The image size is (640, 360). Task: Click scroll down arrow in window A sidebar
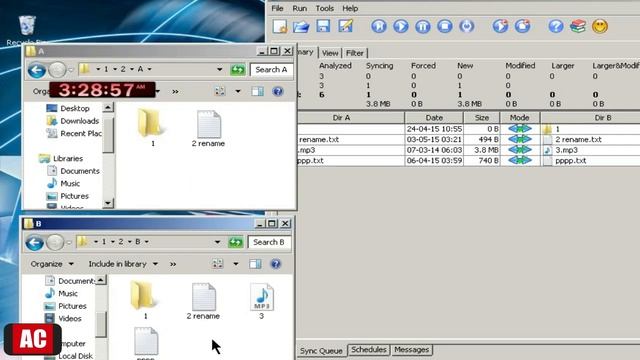[108, 202]
